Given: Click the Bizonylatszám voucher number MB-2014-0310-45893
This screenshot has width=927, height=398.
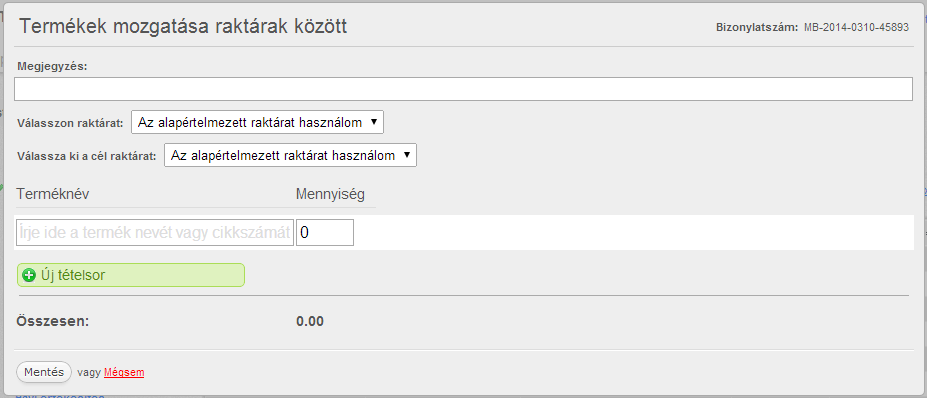Looking at the screenshot, I should (x=856, y=27).
